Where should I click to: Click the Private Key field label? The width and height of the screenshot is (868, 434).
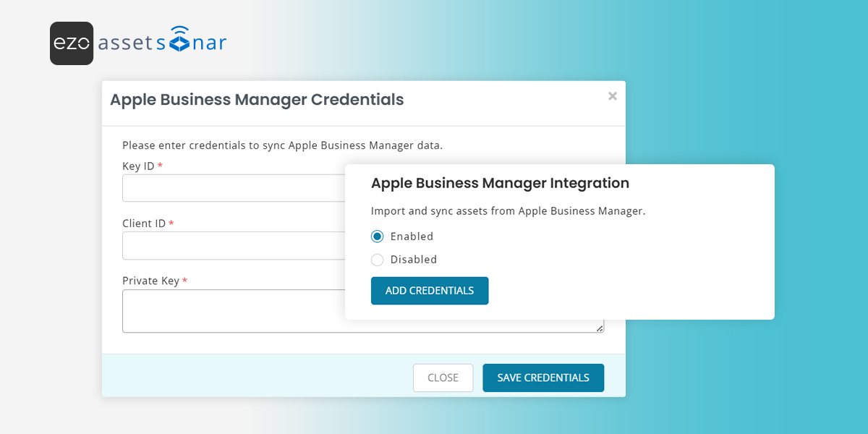tap(150, 281)
